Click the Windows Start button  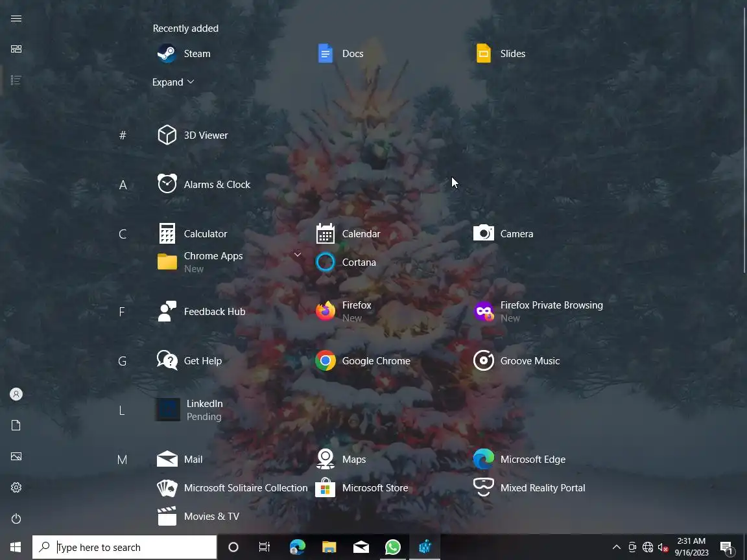click(16, 547)
